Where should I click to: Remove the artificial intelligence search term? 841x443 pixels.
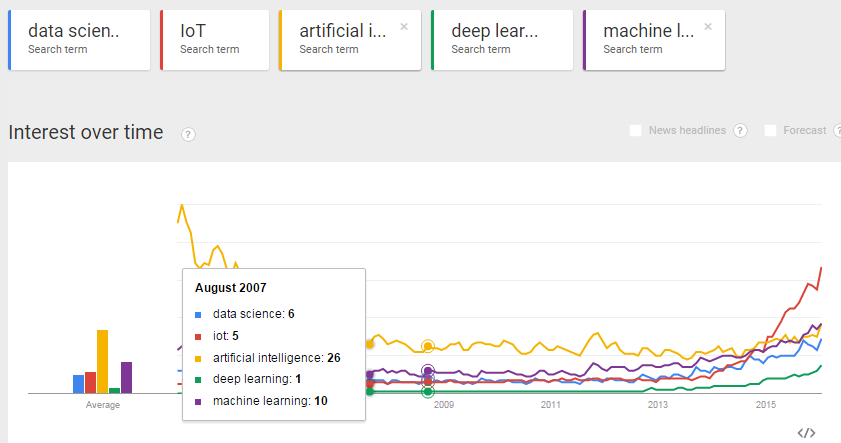point(404,26)
